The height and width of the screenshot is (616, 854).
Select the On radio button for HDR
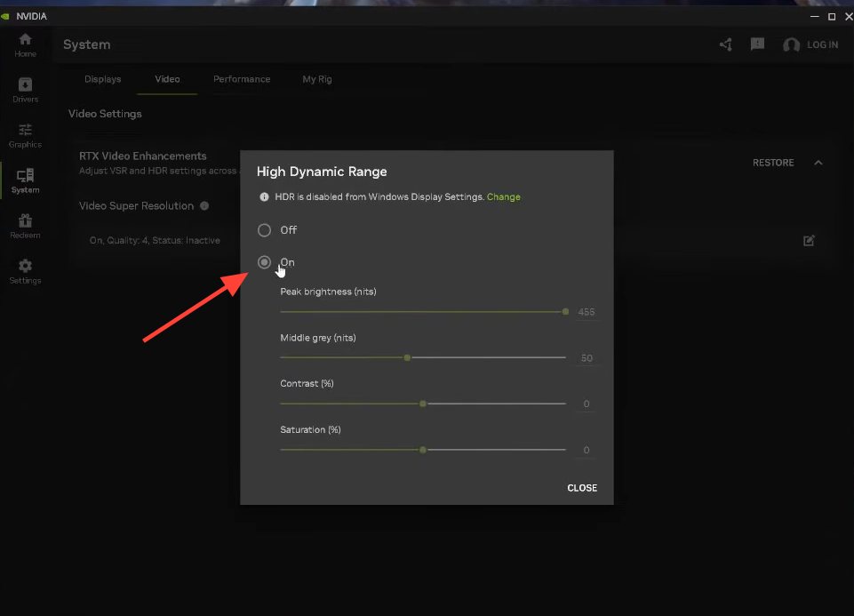(x=264, y=262)
